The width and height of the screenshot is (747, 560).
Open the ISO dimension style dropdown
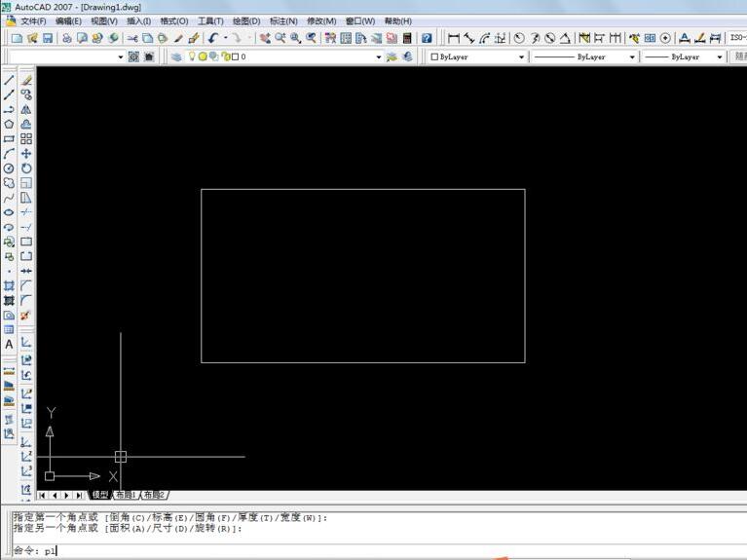coord(737,38)
